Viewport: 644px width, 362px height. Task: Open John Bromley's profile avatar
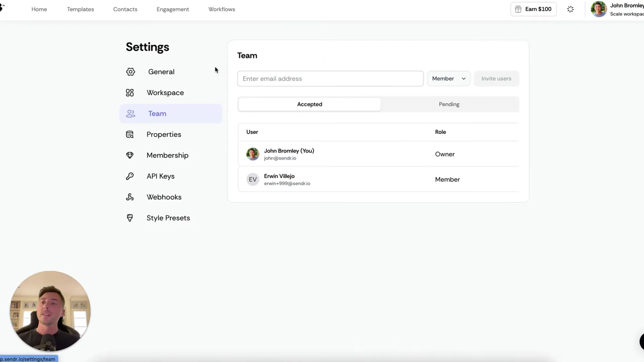(599, 9)
